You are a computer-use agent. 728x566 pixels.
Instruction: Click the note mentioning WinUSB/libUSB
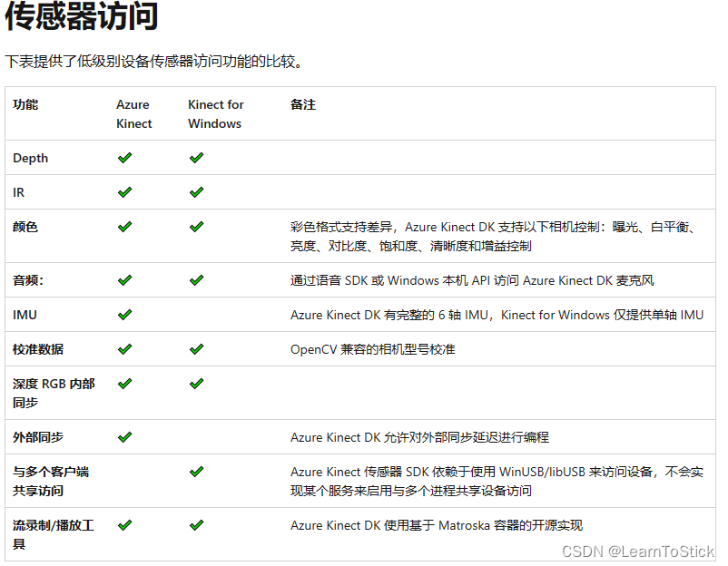pos(497,481)
